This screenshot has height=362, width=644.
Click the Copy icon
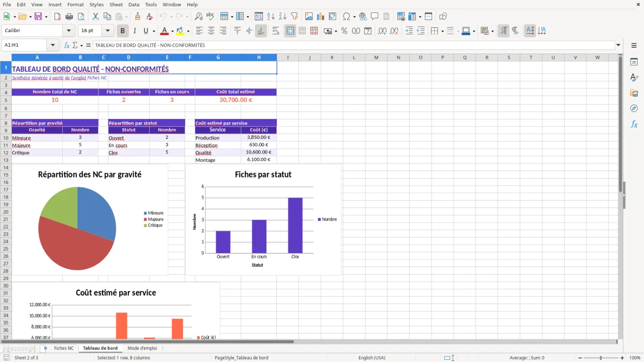107,17
